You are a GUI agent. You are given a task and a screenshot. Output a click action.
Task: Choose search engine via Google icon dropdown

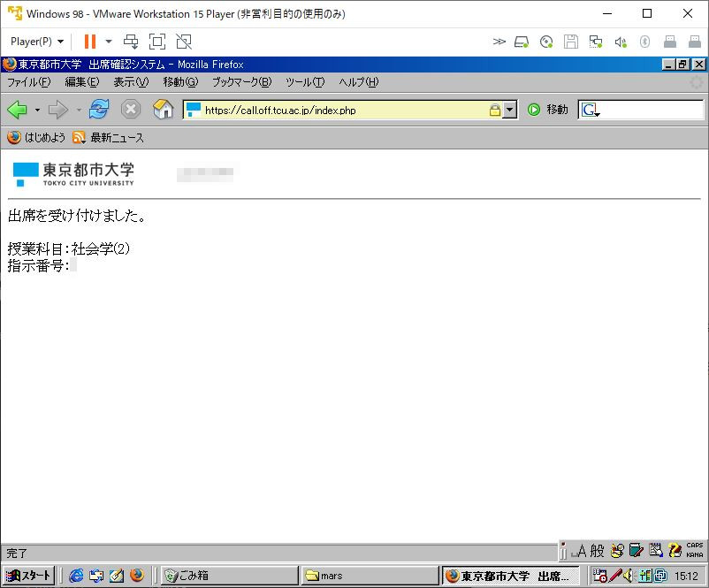coord(591,110)
